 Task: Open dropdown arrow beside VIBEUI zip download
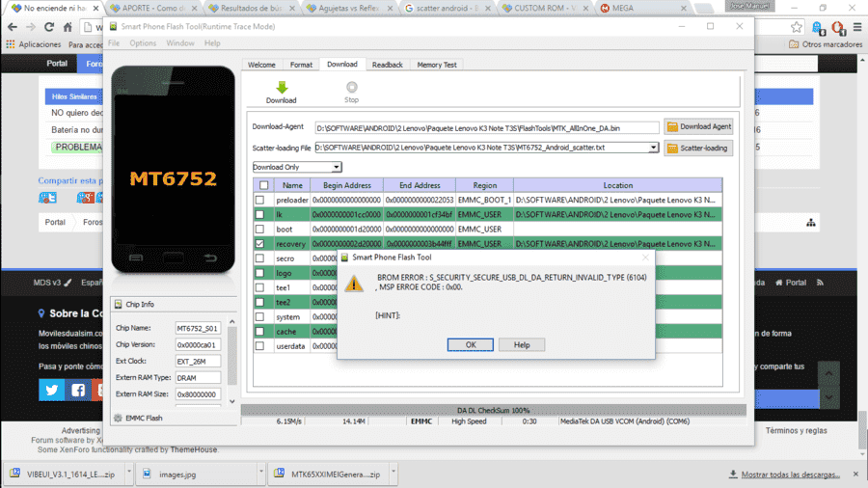[129, 472]
